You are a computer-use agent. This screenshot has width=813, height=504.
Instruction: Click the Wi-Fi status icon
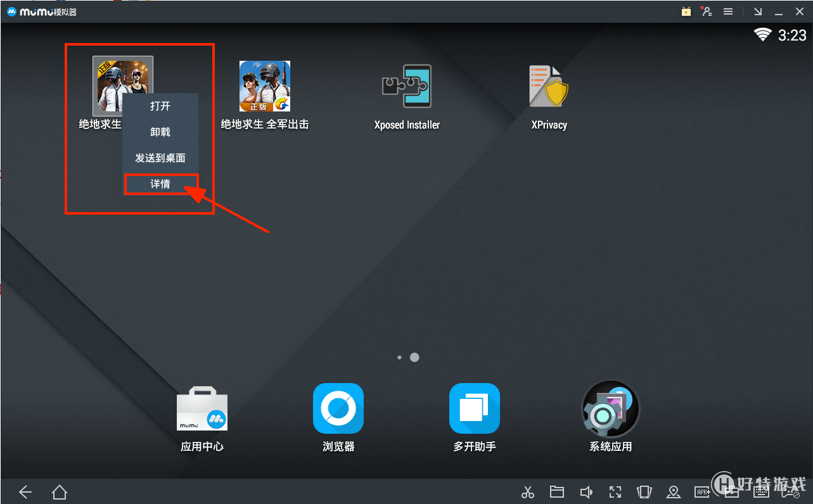(x=762, y=35)
